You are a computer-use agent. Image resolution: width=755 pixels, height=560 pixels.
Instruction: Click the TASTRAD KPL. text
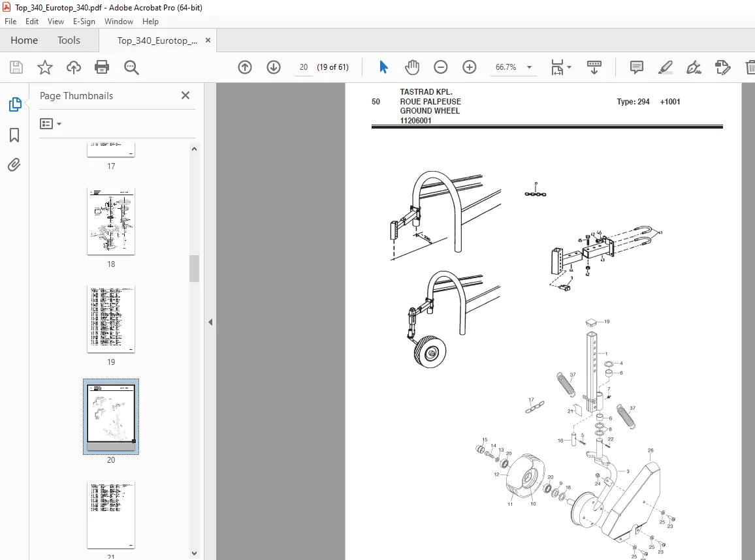tap(426, 92)
